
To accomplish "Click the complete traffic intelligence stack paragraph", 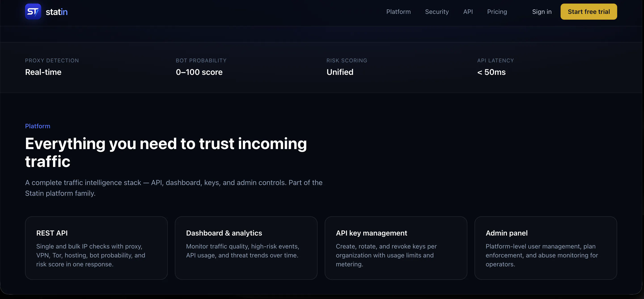I will [174, 188].
